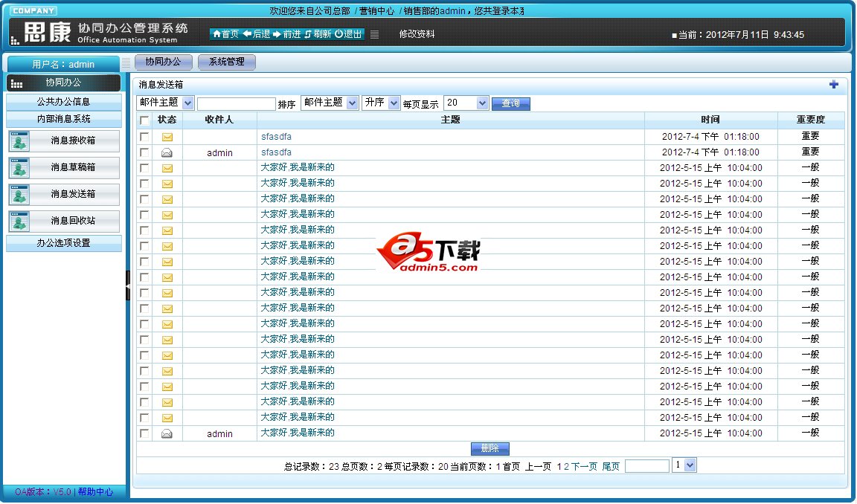Switch to the 系统管理 tab

coord(227,62)
